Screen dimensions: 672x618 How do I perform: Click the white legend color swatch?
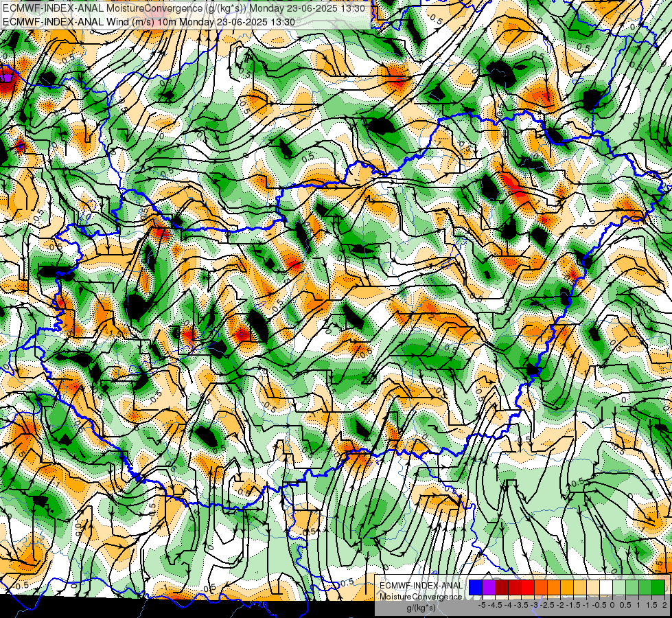[606, 588]
